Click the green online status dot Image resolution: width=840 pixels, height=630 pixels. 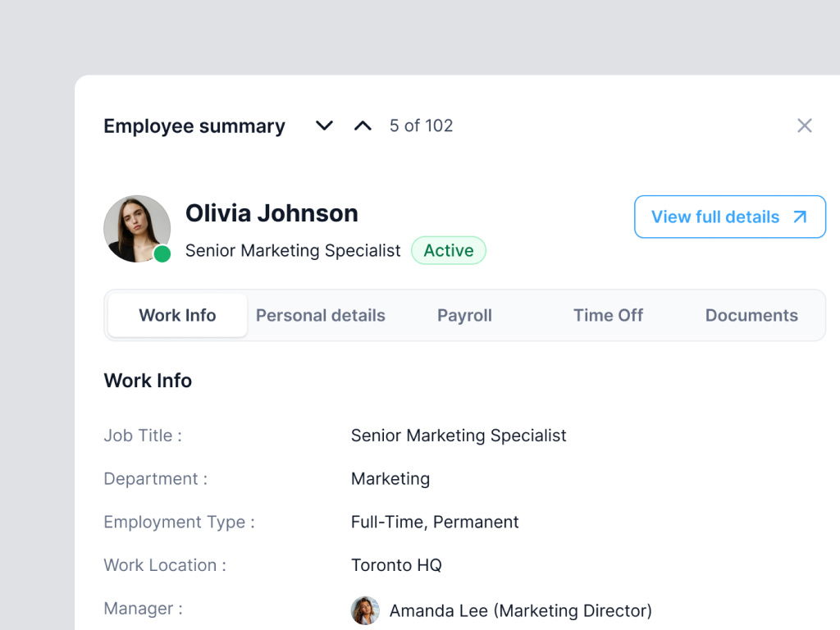(162, 253)
